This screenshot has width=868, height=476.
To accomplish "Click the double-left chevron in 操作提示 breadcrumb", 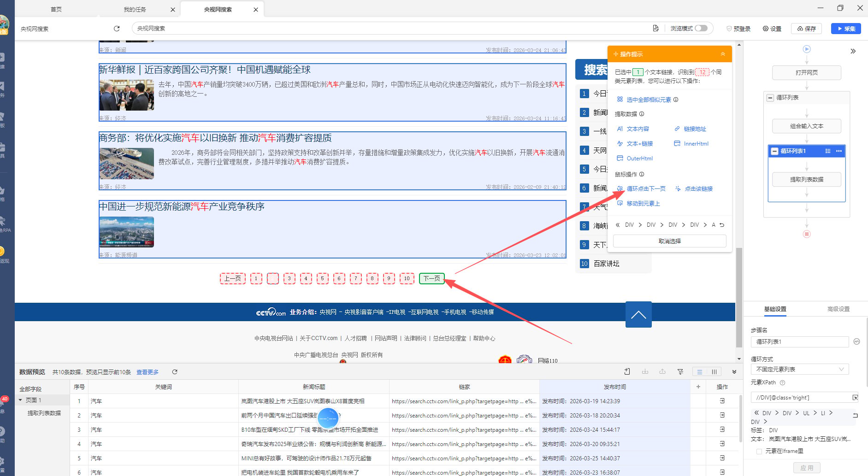I will click(x=618, y=225).
